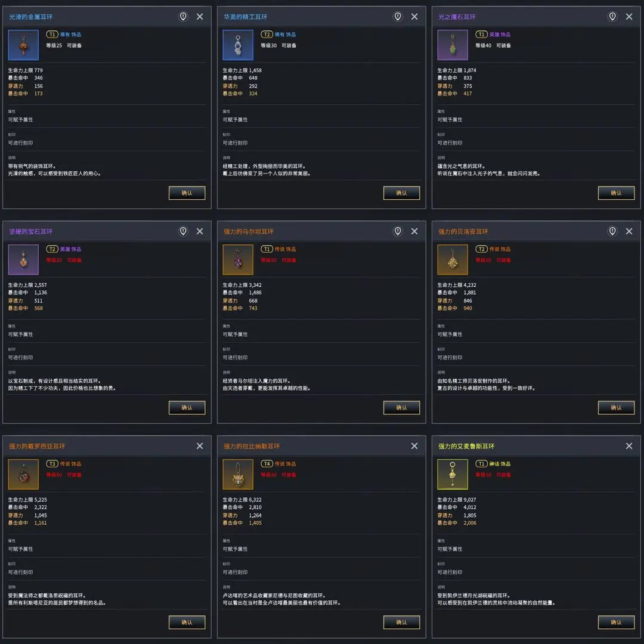This screenshot has width=644, height=644.
Task: Click the 强力的贝洛安耳环 earring icon
Action: tap(453, 260)
